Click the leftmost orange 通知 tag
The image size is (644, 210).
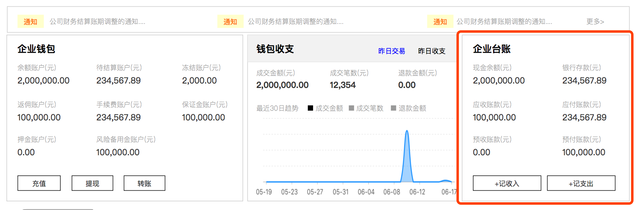[x=30, y=21]
